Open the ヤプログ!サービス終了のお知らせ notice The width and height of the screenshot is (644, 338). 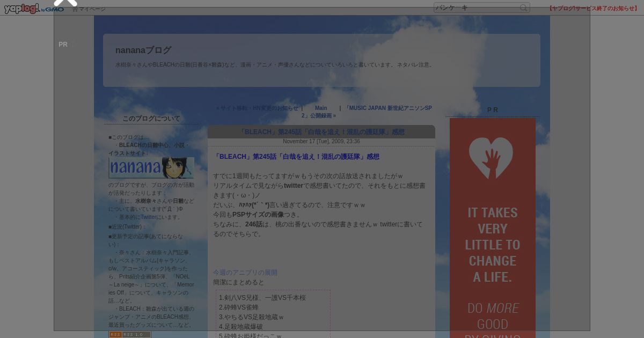click(x=594, y=8)
